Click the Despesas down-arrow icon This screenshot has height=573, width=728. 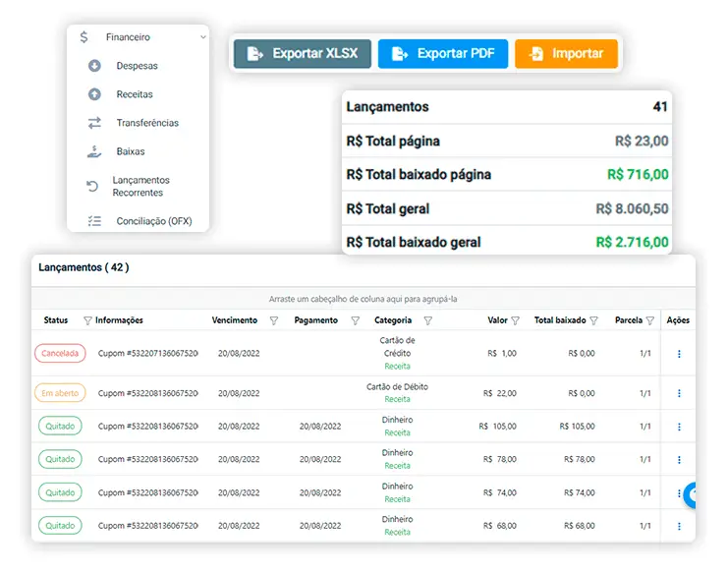[x=94, y=66]
